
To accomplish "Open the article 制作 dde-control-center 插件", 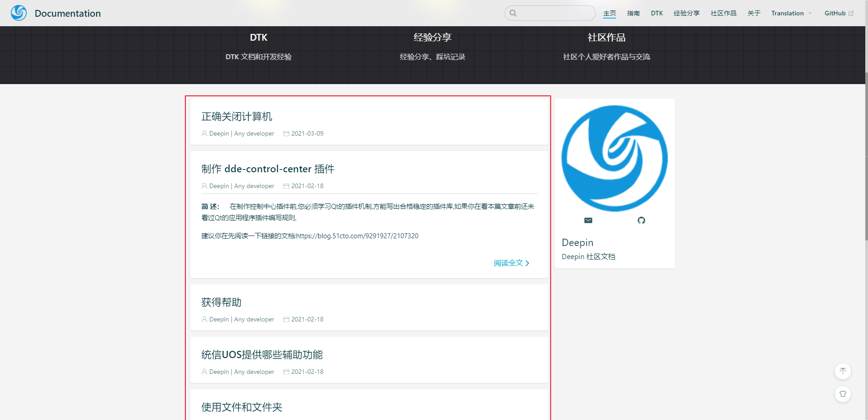I will (268, 169).
